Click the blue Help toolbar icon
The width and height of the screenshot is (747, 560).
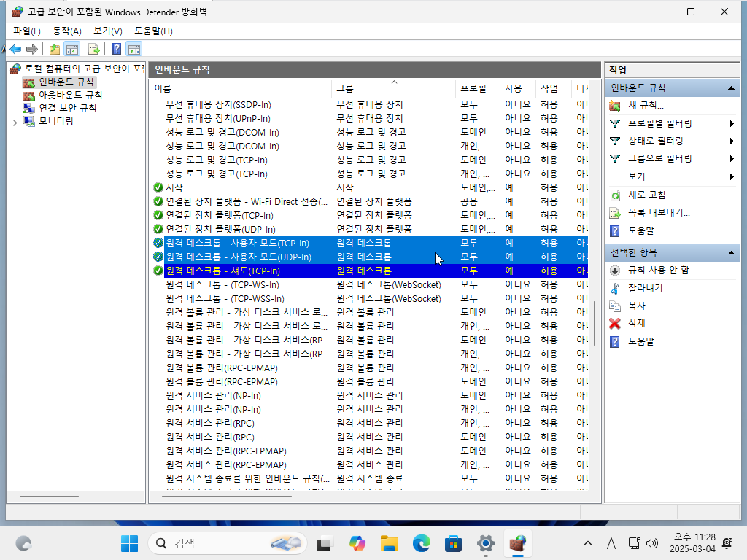[116, 49]
